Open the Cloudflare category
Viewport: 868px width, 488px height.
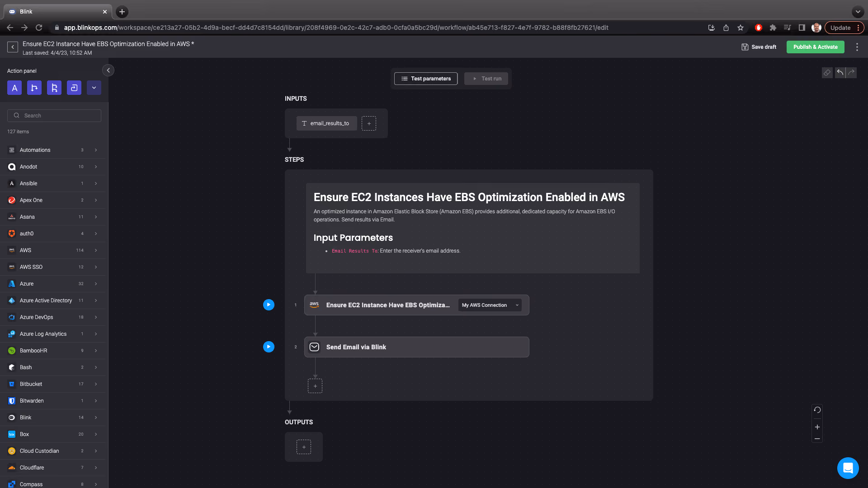coord(52,468)
